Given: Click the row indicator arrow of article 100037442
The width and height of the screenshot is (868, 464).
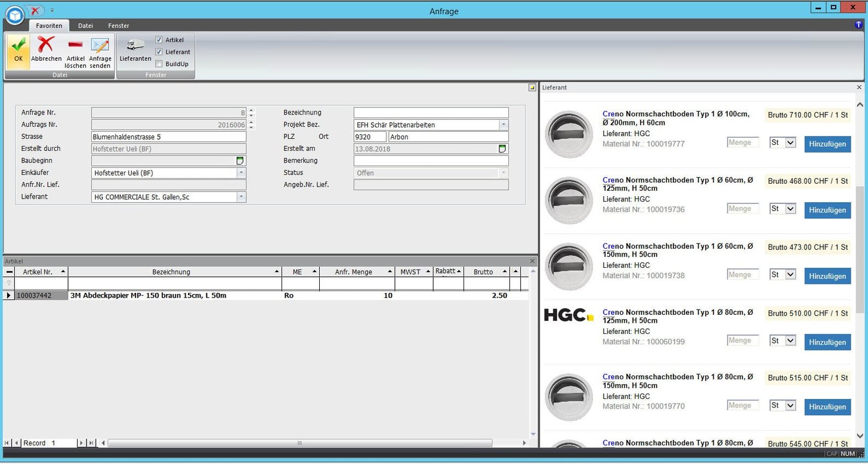Looking at the screenshot, I should click(8, 296).
